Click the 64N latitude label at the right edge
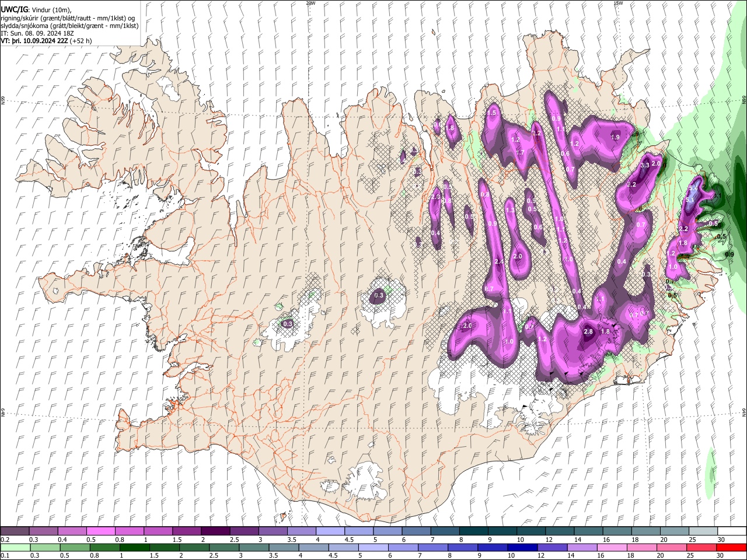The height and width of the screenshot is (560, 747). click(744, 412)
